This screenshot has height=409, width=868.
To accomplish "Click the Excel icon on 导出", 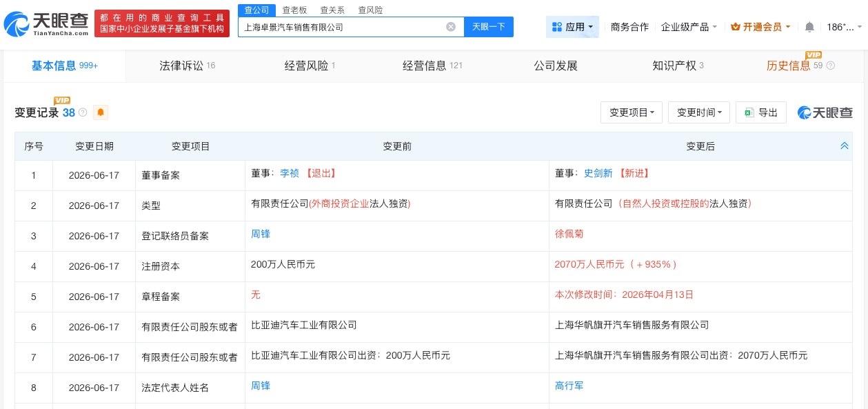I will [749, 112].
